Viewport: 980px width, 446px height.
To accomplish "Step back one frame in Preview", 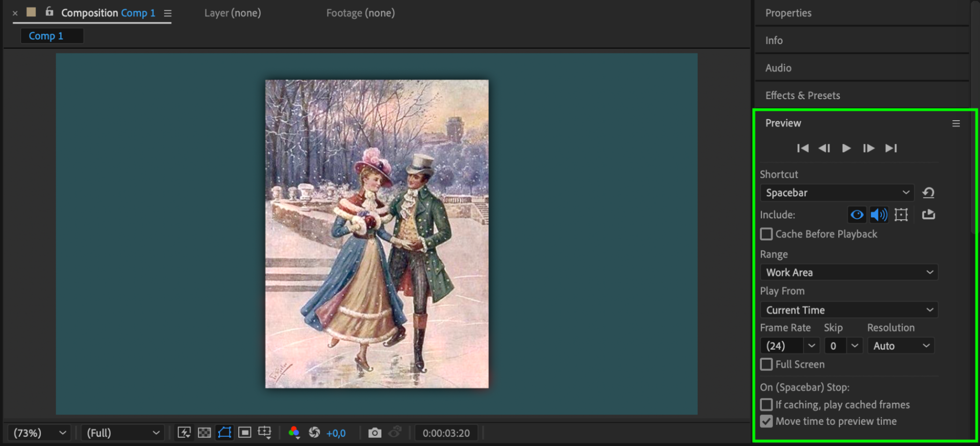I will tap(825, 148).
